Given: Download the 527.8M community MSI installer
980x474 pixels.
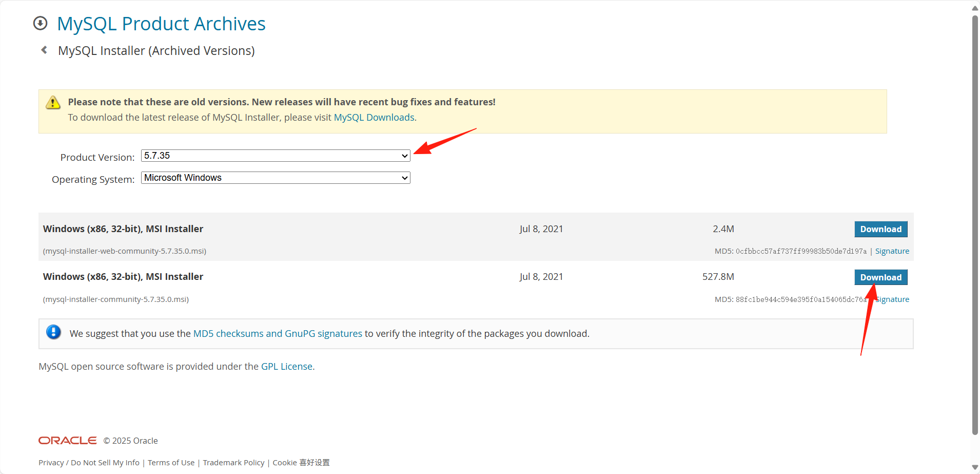Looking at the screenshot, I should (880, 277).
